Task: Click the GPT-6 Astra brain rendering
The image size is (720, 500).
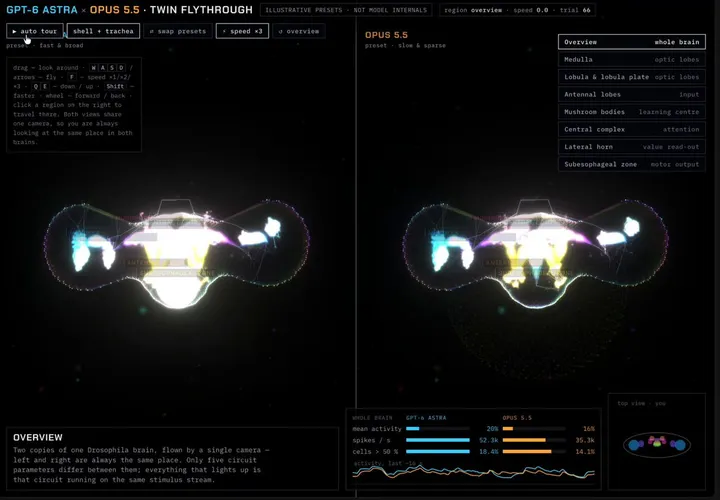Action: pyautogui.click(x=177, y=253)
